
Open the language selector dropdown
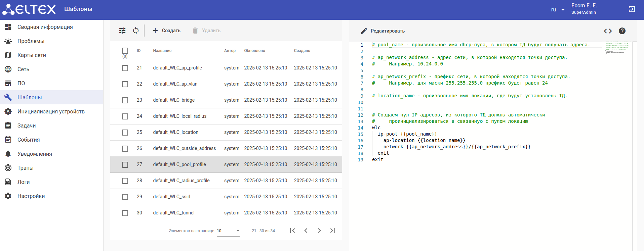tap(558, 10)
